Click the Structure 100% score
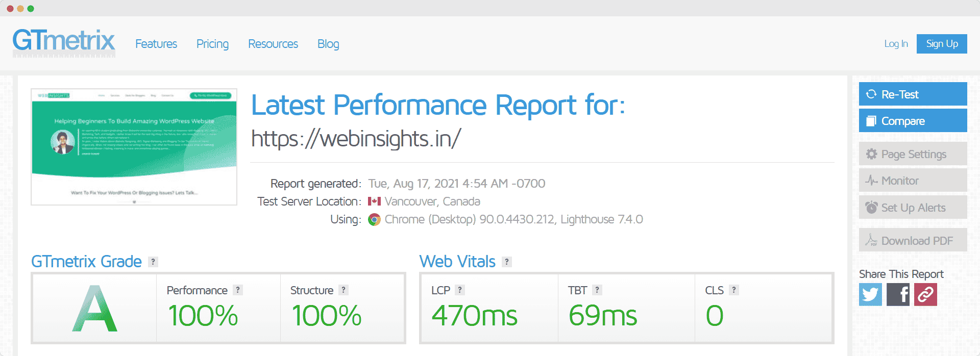 (x=327, y=315)
